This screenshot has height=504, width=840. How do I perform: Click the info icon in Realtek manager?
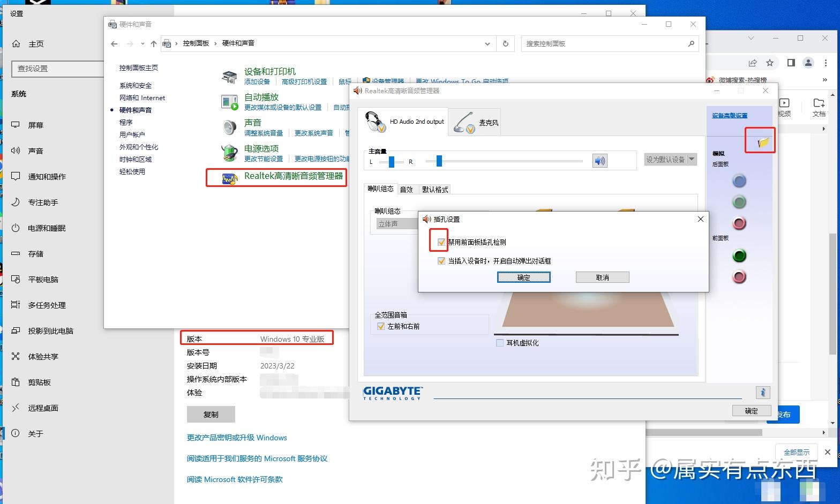tap(763, 392)
